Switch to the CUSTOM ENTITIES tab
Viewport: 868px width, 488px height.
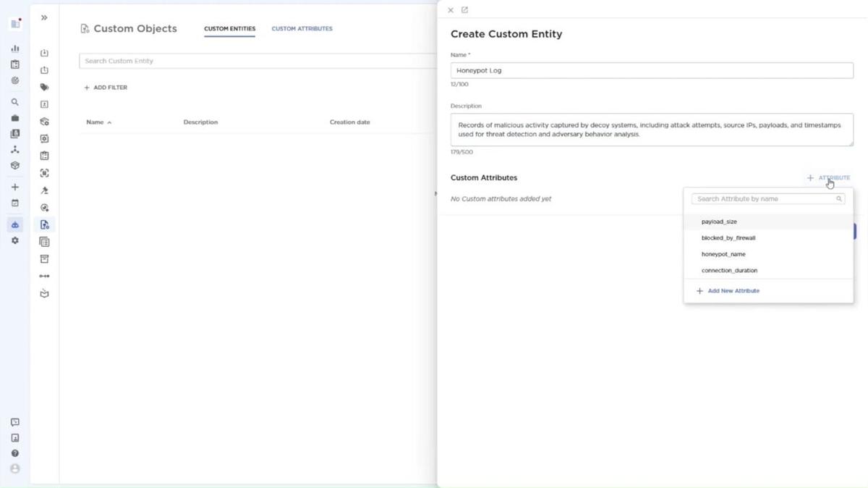(x=229, y=28)
